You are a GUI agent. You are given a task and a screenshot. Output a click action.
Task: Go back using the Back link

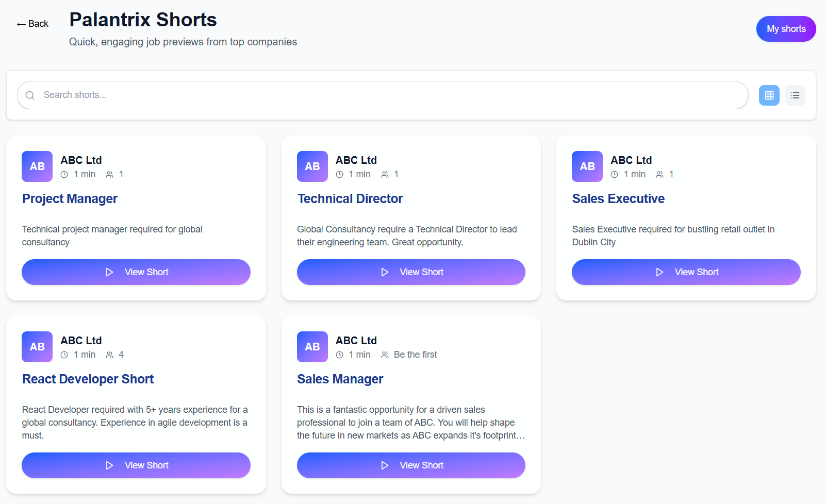pyautogui.click(x=32, y=24)
